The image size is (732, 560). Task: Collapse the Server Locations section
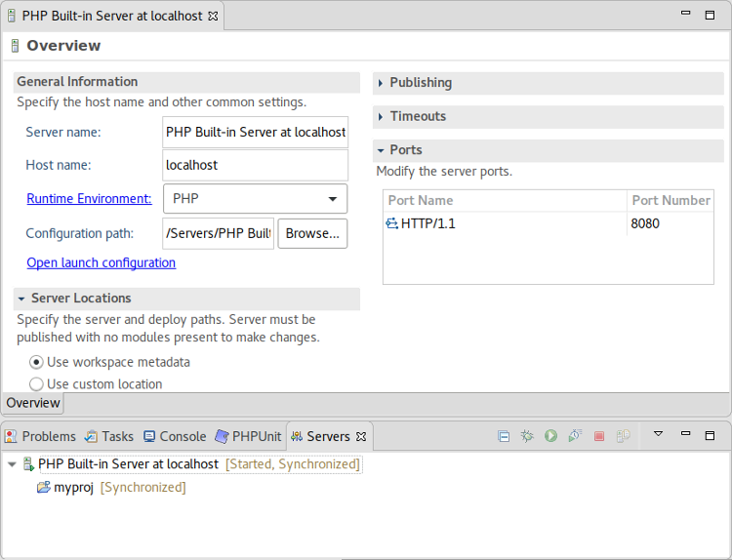(21, 299)
